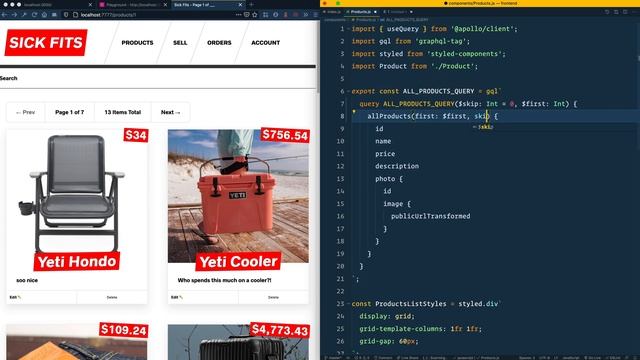
Task: Click the shield tracking protection icon
Action: [x=66, y=15]
